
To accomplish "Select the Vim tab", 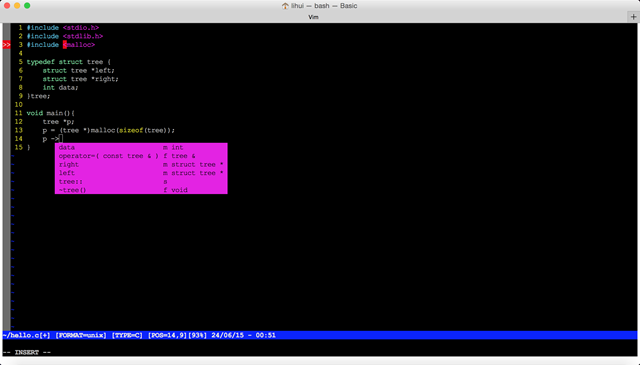I will tap(313, 17).
